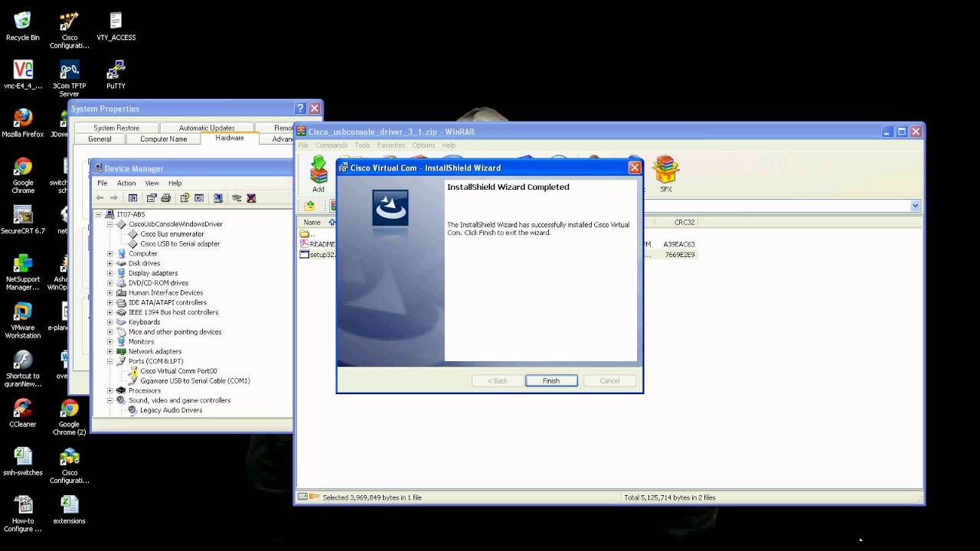Screen dimensions: 980x551
Task: Collapse the IT07-ABS root node
Action: (x=99, y=214)
